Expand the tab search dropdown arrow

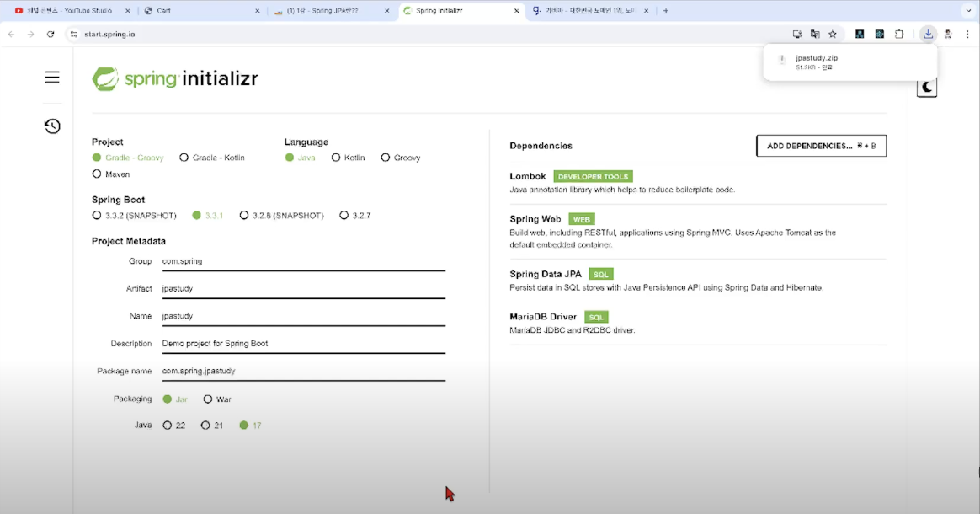[969, 11]
